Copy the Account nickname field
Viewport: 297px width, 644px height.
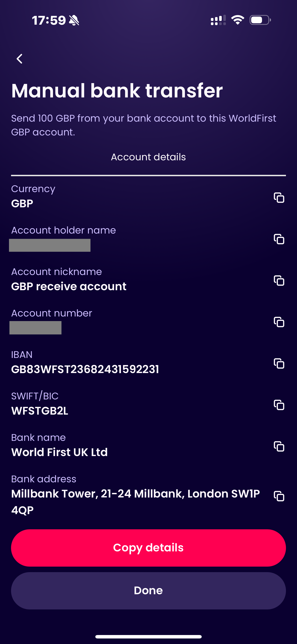point(279,281)
